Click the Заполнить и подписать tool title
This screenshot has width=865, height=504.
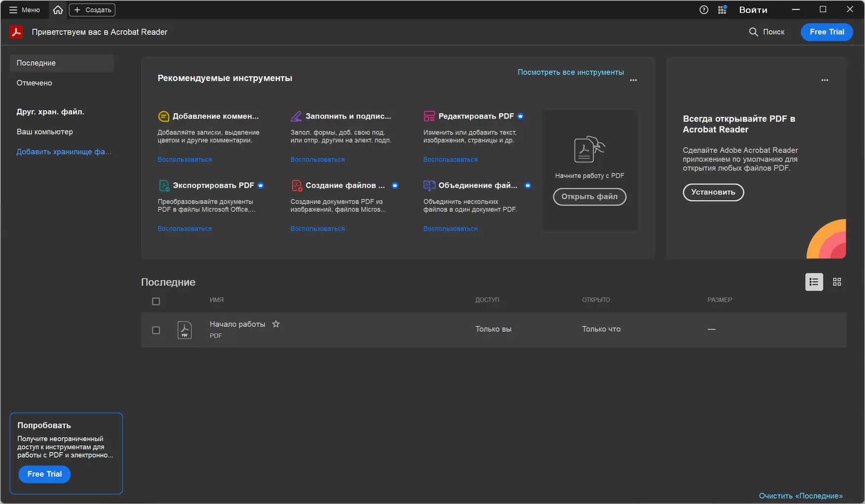[348, 116]
